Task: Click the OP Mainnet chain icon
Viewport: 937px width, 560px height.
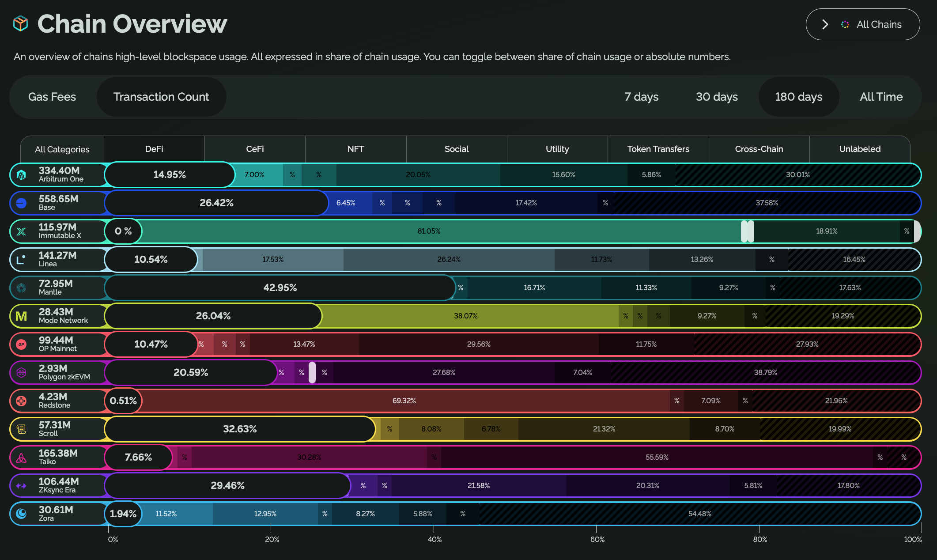Action: point(21,344)
